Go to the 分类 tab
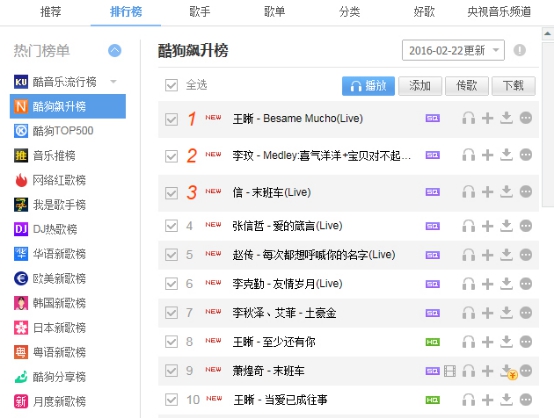Viewport: 554px width, 419px height. (349, 12)
